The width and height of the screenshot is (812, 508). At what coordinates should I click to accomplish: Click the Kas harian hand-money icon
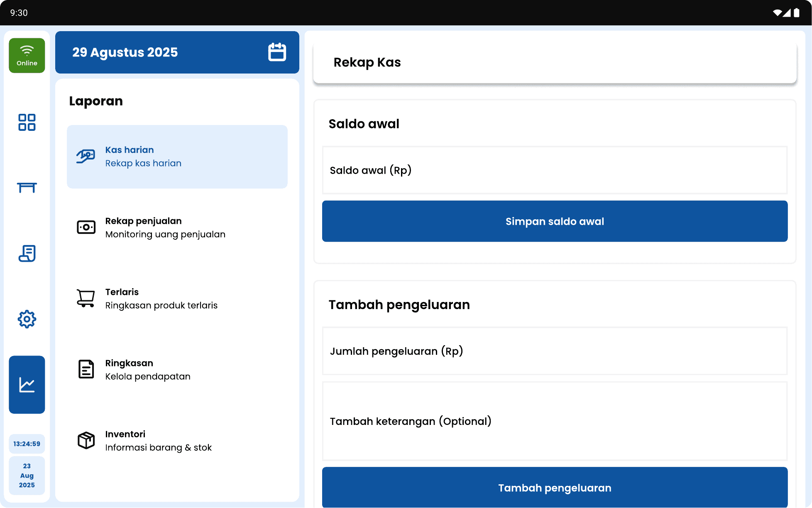coord(86,157)
